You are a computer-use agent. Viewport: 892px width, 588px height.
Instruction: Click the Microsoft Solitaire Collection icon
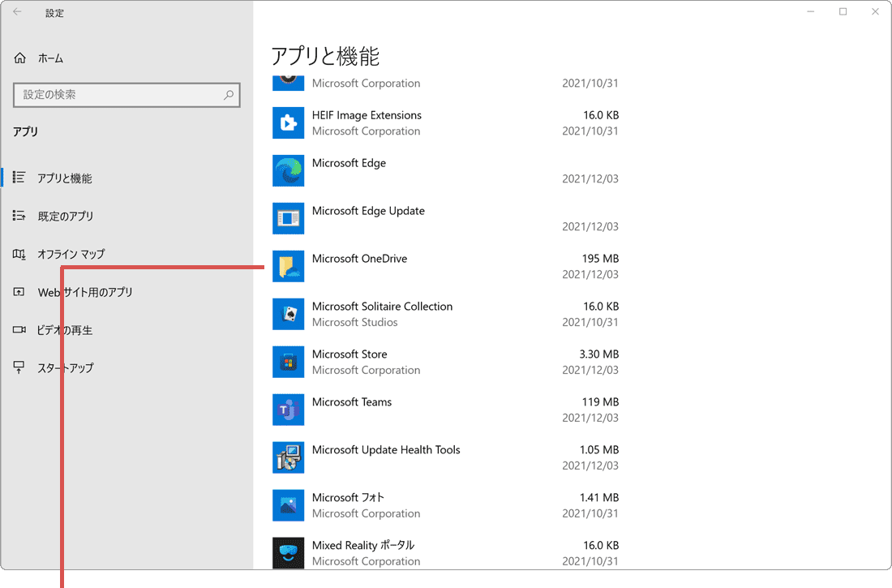tap(289, 314)
